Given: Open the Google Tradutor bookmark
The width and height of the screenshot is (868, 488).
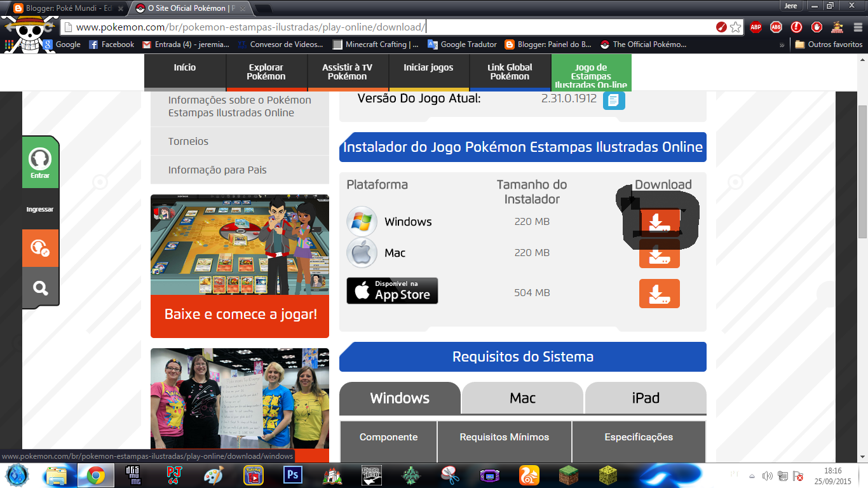Looking at the screenshot, I should [x=463, y=44].
